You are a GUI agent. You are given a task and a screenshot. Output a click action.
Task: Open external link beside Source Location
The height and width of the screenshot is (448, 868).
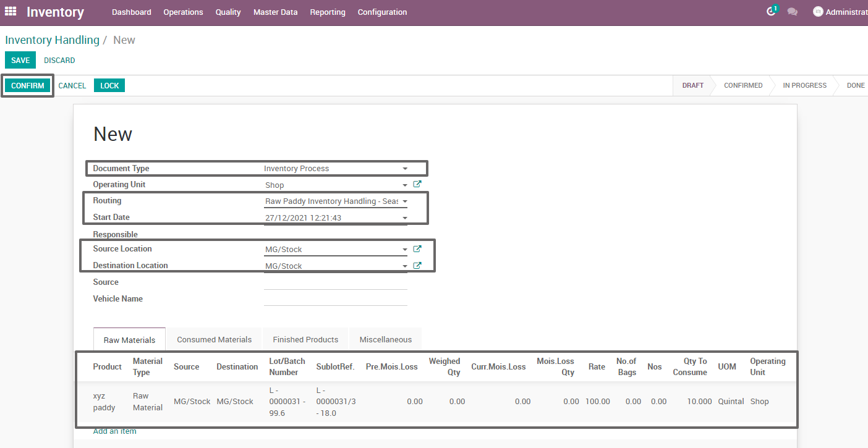point(417,248)
